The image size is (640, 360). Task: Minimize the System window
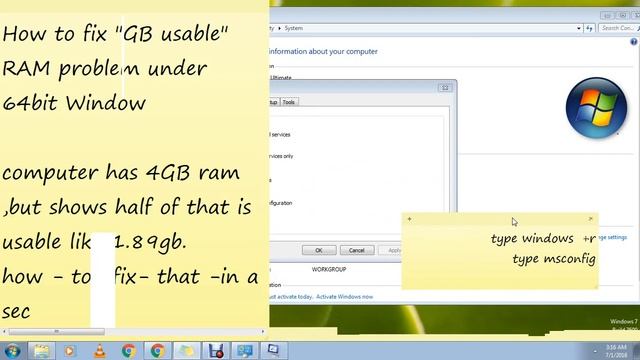click(x=607, y=15)
